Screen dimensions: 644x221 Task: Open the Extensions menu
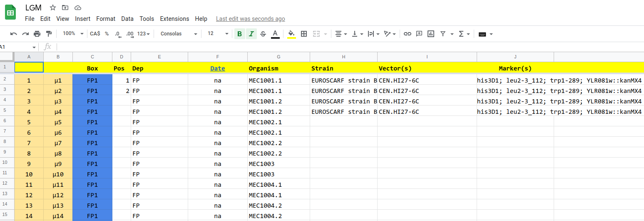(174, 19)
